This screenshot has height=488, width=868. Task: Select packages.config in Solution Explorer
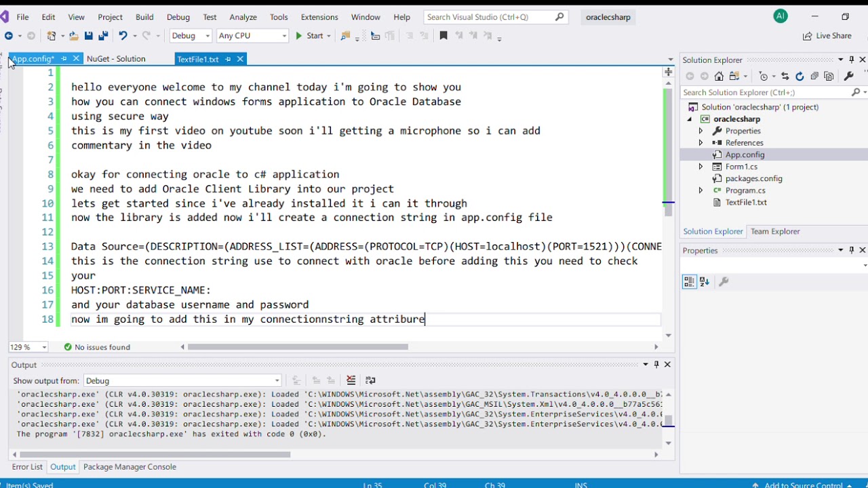pyautogui.click(x=753, y=179)
